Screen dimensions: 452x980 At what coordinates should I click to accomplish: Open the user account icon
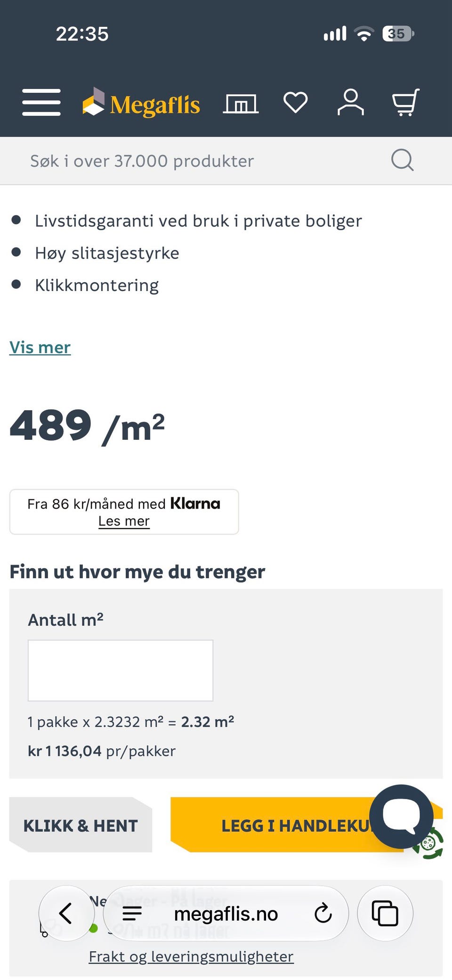tap(351, 102)
